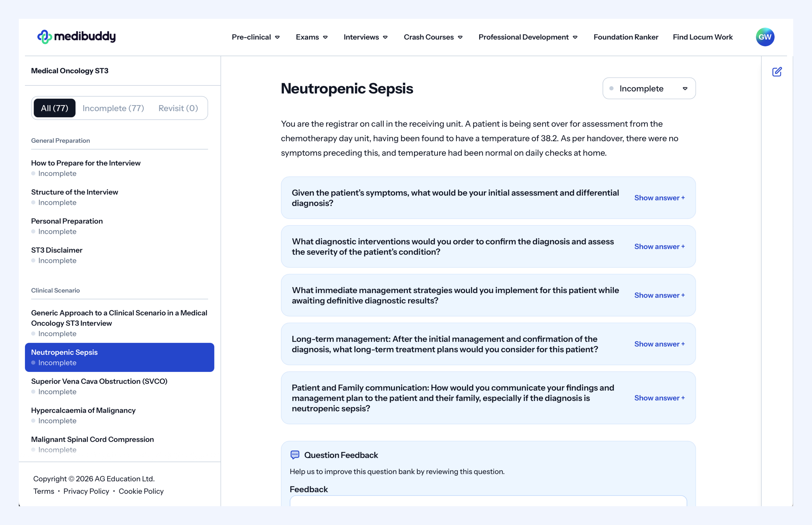
Task: Click the Exams caret arrow icon
Action: click(x=325, y=37)
